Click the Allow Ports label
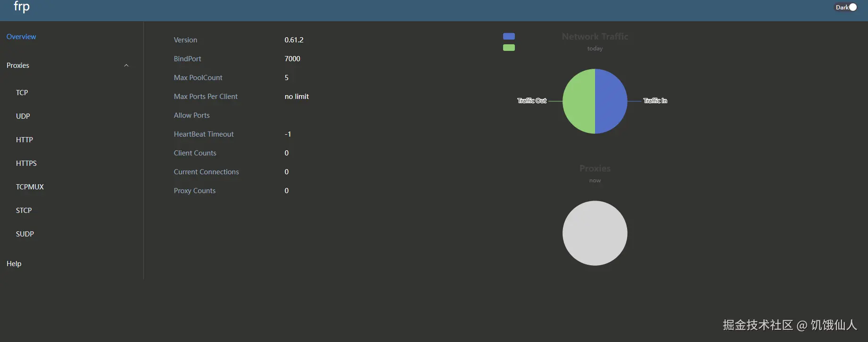 191,115
